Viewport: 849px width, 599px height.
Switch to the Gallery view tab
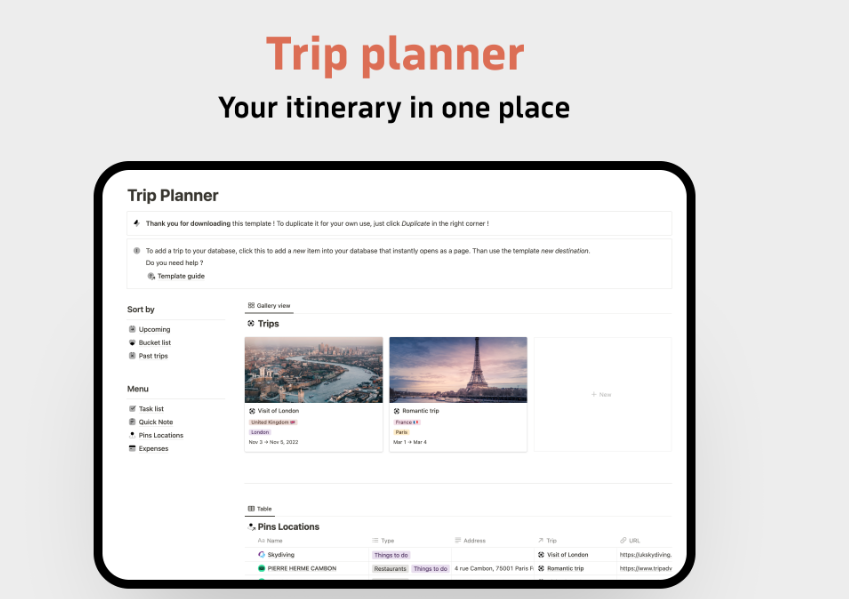click(x=268, y=305)
